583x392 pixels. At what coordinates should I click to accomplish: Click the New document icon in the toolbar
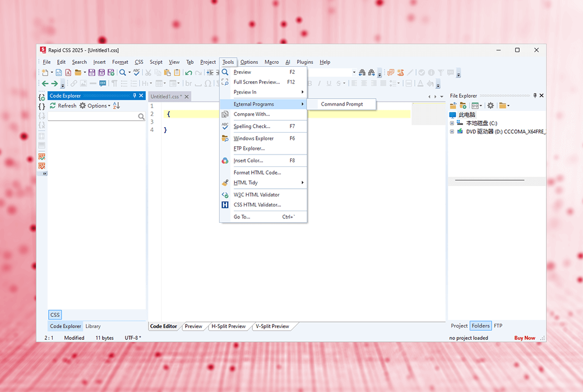[45, 72]
